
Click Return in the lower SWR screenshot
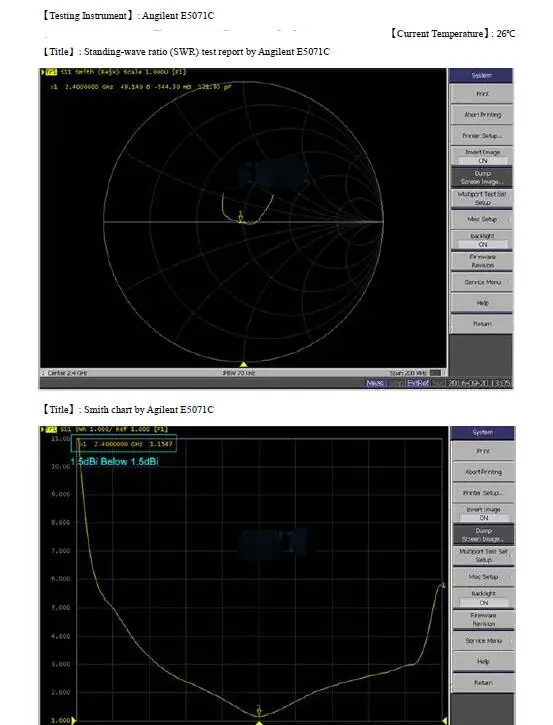click(483, 683)
